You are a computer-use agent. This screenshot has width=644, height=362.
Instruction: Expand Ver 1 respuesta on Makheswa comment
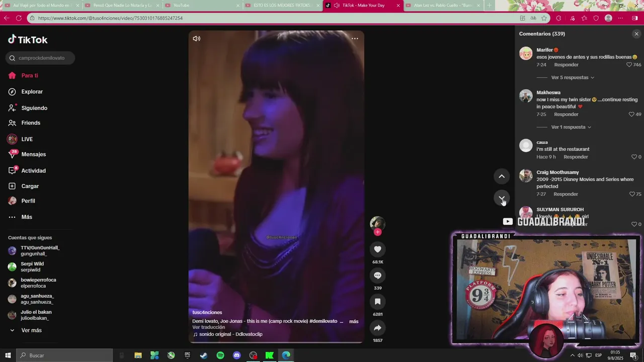click(571, 127)
